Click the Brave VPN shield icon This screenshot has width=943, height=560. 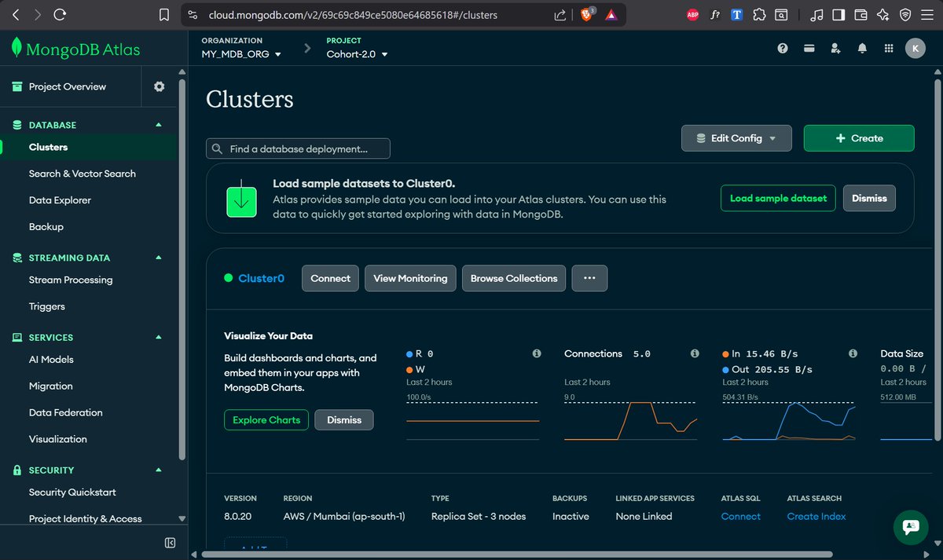click(905, 14)
